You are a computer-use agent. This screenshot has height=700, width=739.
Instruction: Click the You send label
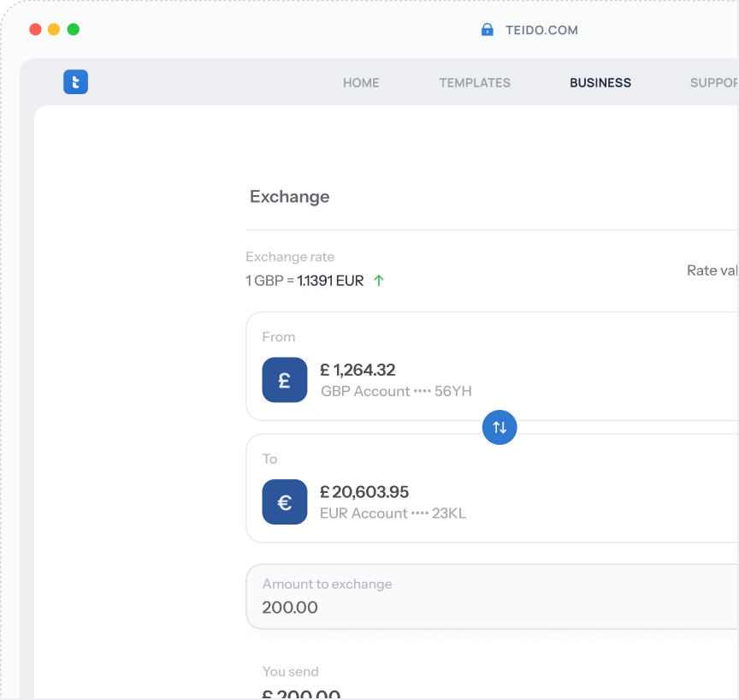(290, 672)
